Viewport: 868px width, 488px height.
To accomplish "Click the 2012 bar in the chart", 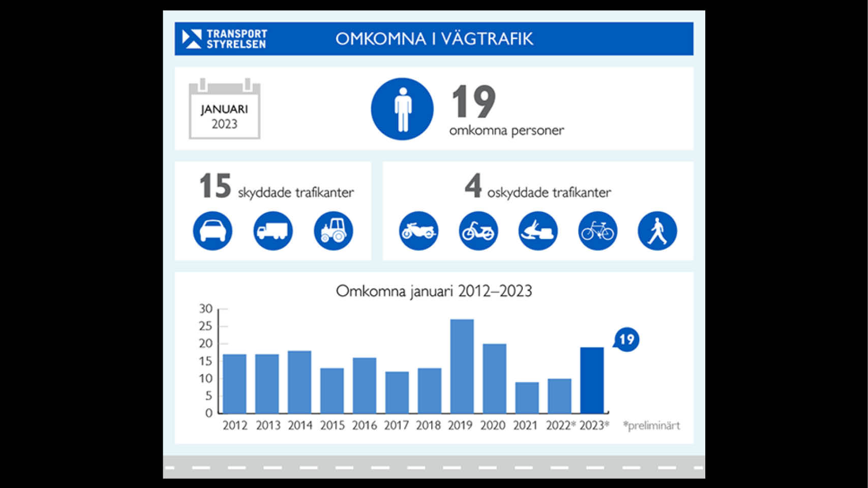I will point(234,384).
